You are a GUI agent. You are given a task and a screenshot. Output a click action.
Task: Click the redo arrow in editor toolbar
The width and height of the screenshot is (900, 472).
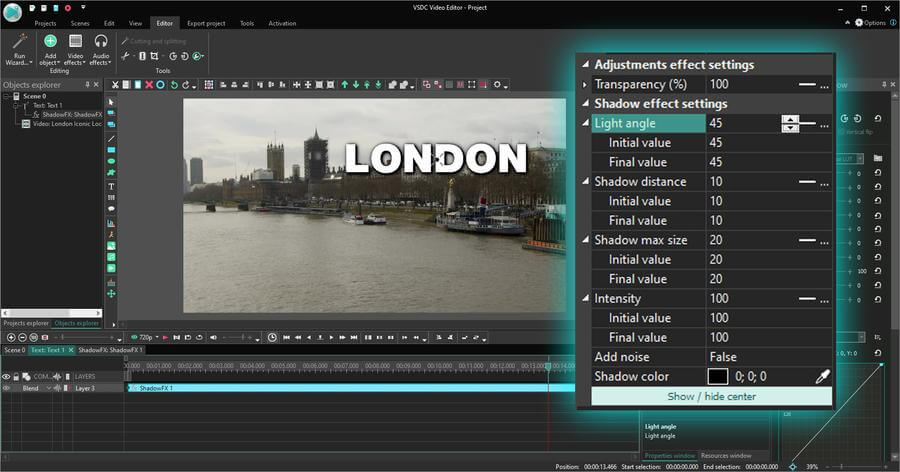(x=185, y=84)
